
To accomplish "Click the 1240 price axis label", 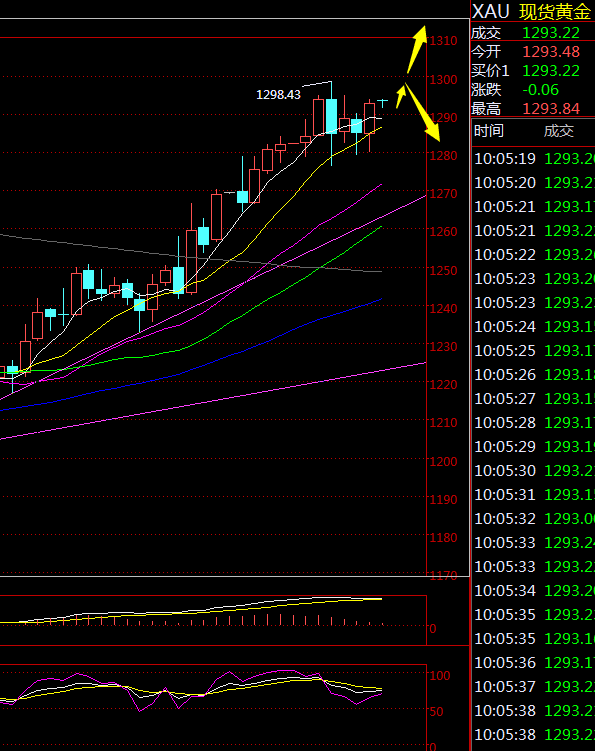I will 443,308.
